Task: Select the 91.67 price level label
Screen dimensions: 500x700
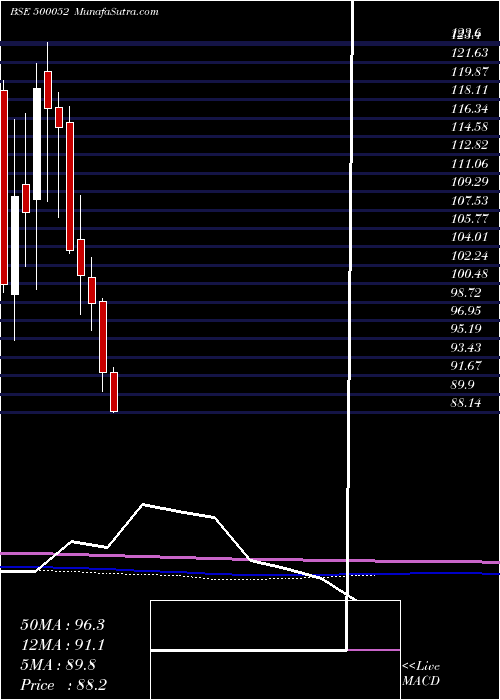Action: (x=466, y=366)
